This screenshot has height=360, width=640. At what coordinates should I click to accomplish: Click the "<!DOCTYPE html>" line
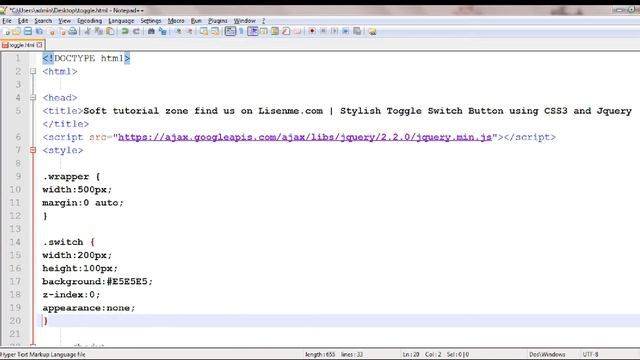86,58
